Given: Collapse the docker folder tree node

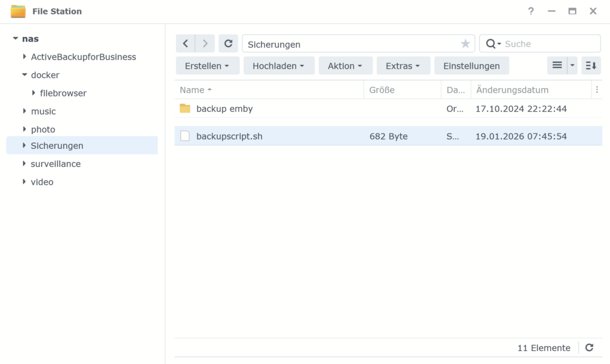Looking at the screenshot, I should point(24,75).
